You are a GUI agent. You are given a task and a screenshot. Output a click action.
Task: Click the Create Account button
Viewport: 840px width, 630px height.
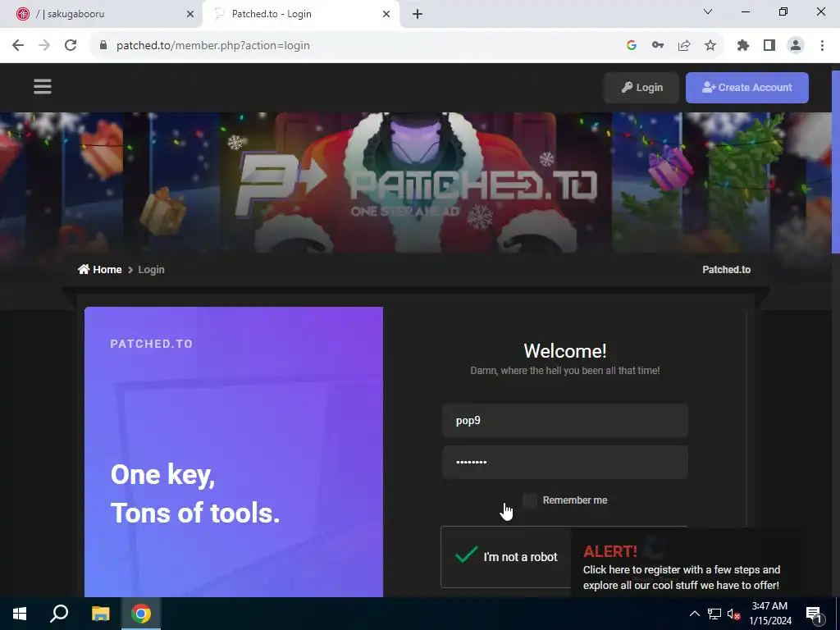[746, 87]
